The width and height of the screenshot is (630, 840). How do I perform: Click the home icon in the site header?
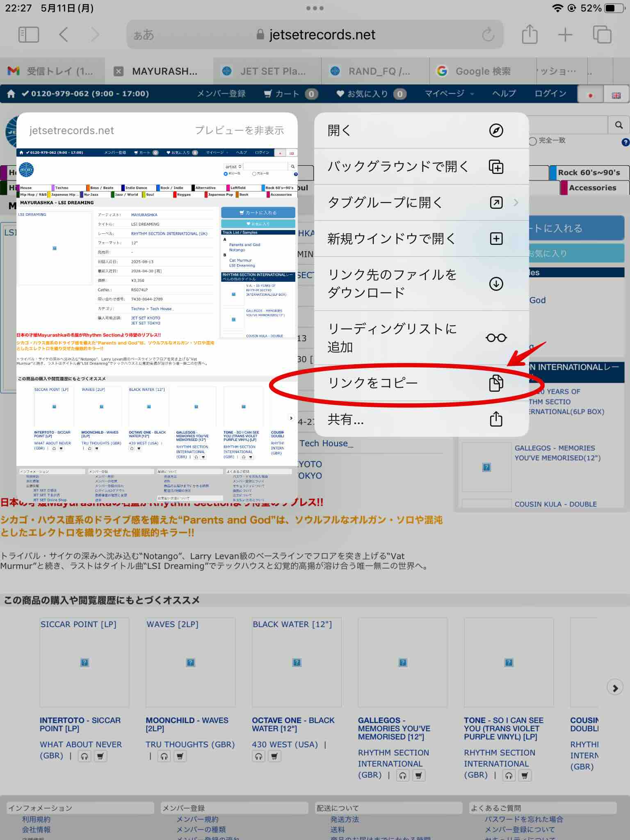11,94
